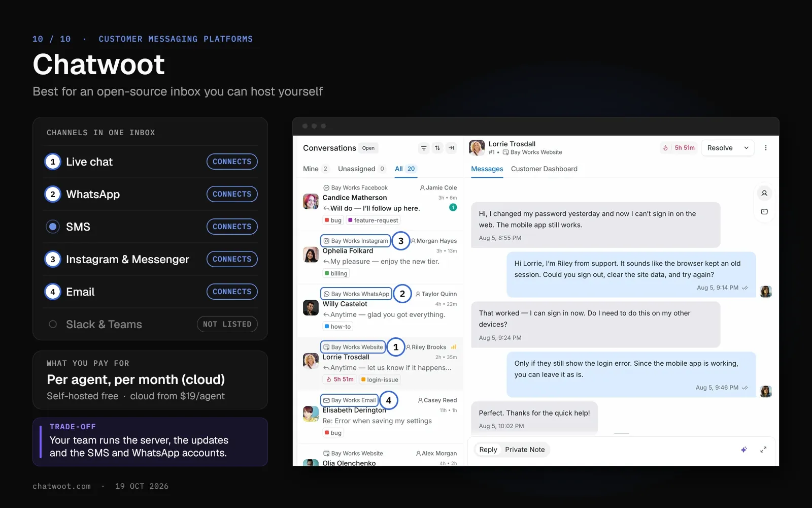Open the Candice Matherson conversation
Screen dimensions: 812x508
[380, 204]
